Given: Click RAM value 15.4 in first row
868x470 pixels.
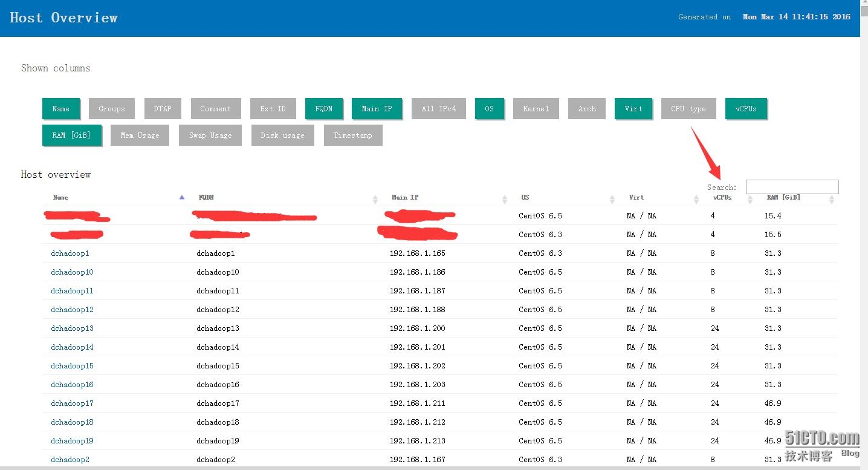Looking at the screenshot, I should (x=772, y=215).
